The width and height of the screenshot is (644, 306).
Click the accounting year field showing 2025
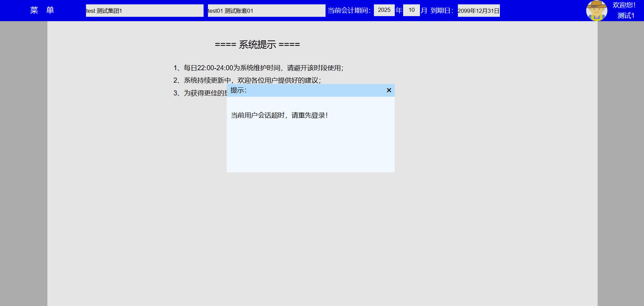384,10
